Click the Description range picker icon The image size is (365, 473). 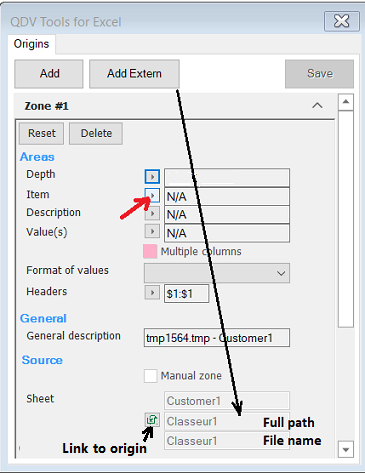point(152,213)
